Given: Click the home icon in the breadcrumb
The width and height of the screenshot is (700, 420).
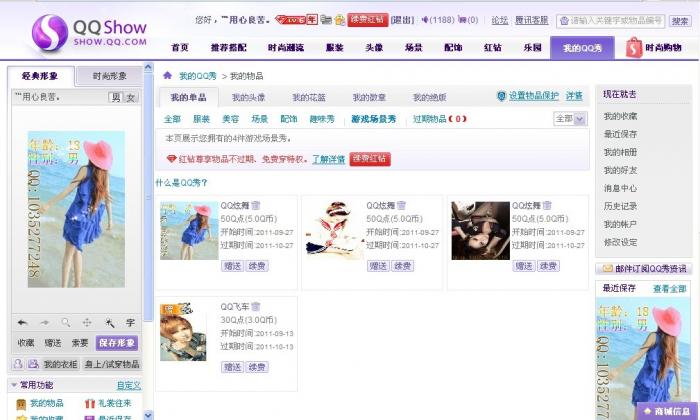Looking at the screenshot, I should (167, 75).
